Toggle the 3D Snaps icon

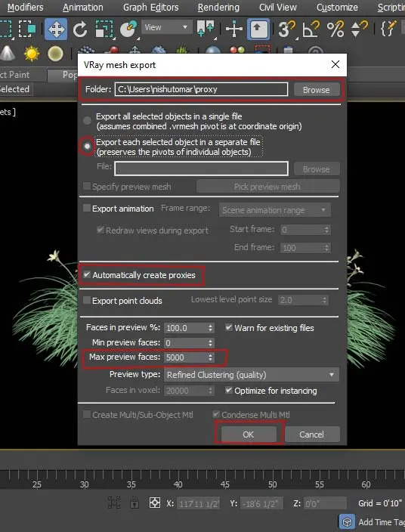(x=286, y=29)
